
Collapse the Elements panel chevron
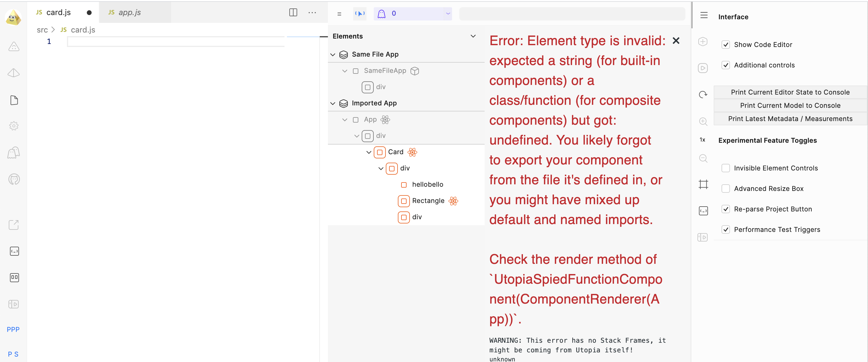point(473,36)
